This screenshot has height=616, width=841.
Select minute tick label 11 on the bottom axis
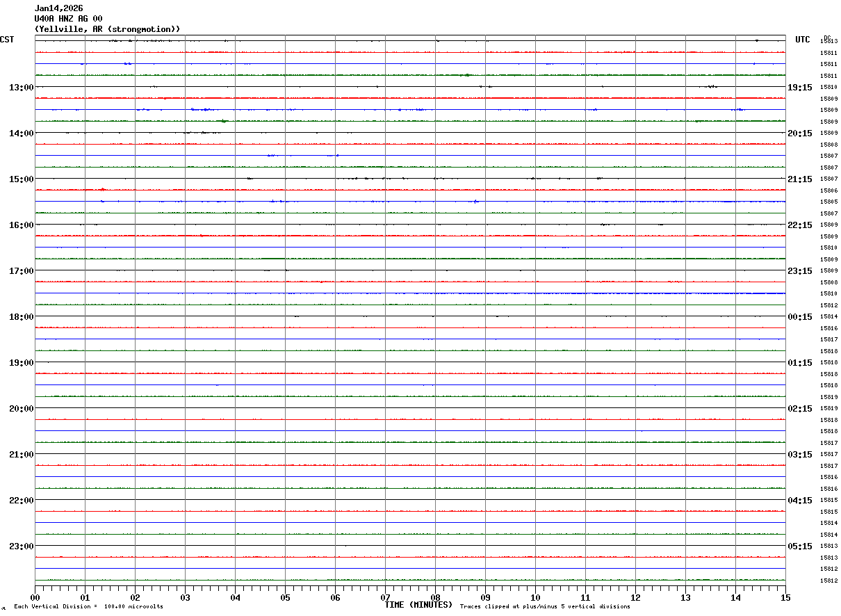pyautogui.click(x=585, y=597)
